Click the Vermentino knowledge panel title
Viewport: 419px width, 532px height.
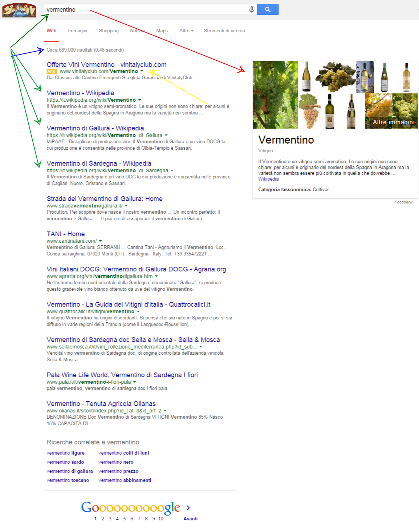coord(286,140)
